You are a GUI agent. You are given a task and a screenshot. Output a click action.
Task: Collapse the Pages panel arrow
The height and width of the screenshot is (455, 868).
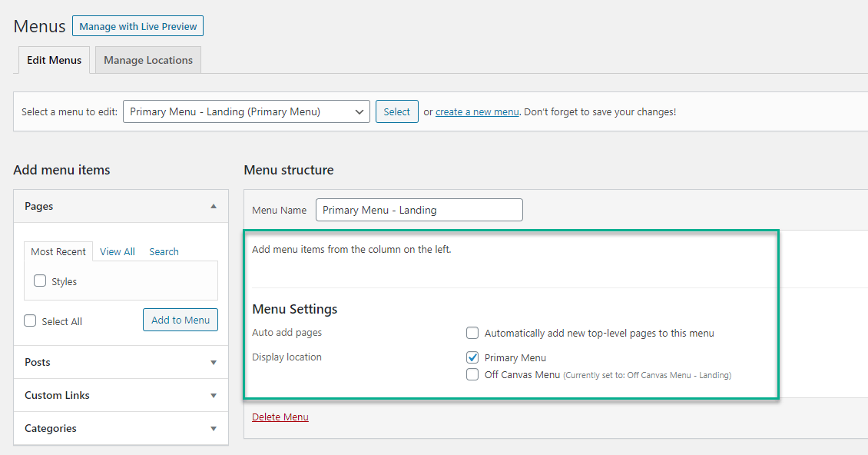[214, 206]
